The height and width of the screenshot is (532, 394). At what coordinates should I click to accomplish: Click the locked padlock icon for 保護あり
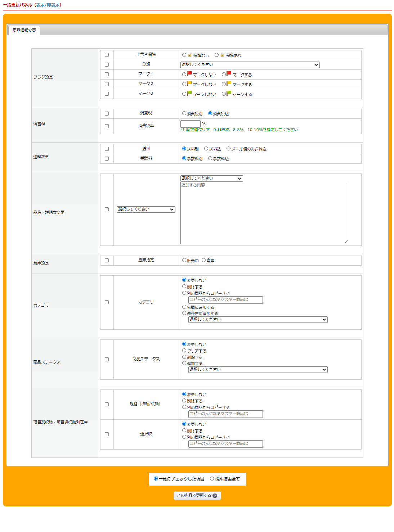coord(222,55)
